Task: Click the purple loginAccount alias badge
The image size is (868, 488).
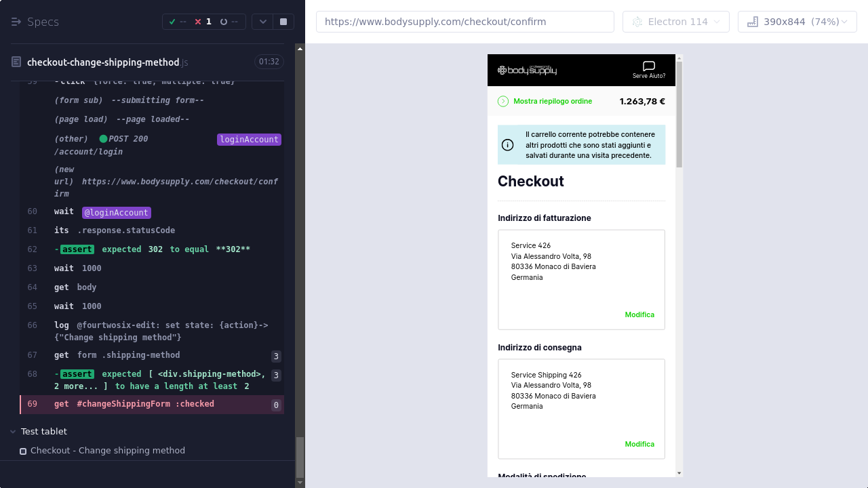Action: tap(249, 140)
